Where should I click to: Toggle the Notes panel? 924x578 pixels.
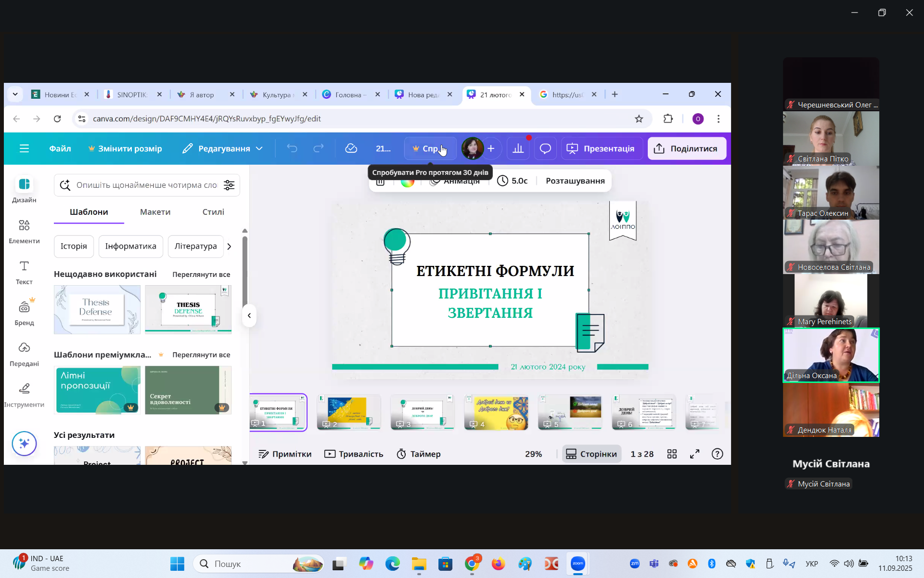pos(285,454)
